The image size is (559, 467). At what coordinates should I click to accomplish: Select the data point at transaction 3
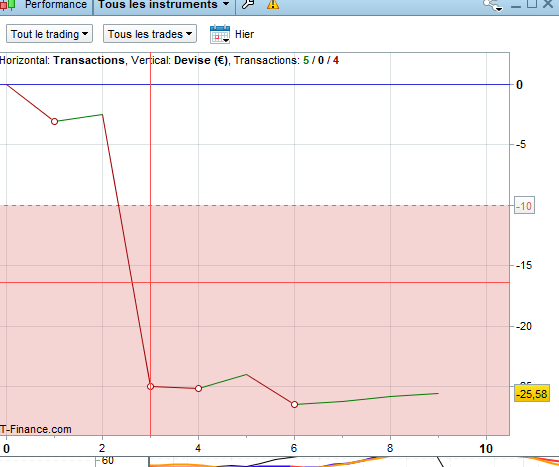coord(150,386)
